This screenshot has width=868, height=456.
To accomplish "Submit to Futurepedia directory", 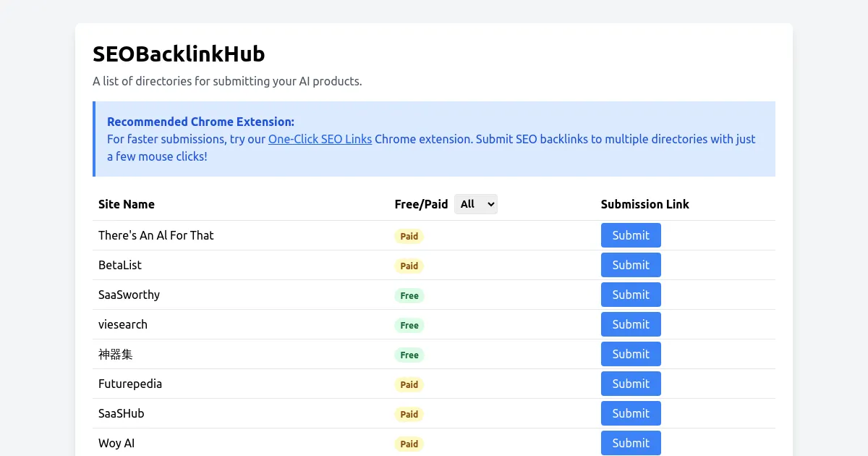I will pos(630,384).
